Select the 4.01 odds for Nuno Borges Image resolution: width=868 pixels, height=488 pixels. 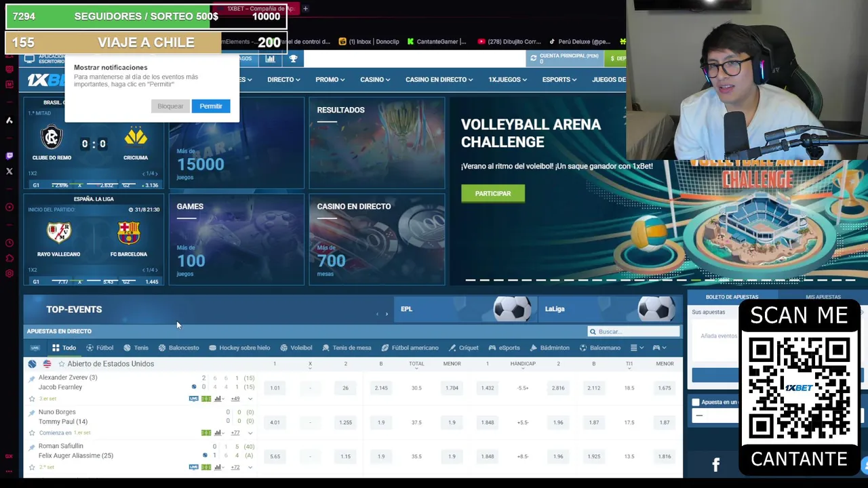tap(275, 422)
